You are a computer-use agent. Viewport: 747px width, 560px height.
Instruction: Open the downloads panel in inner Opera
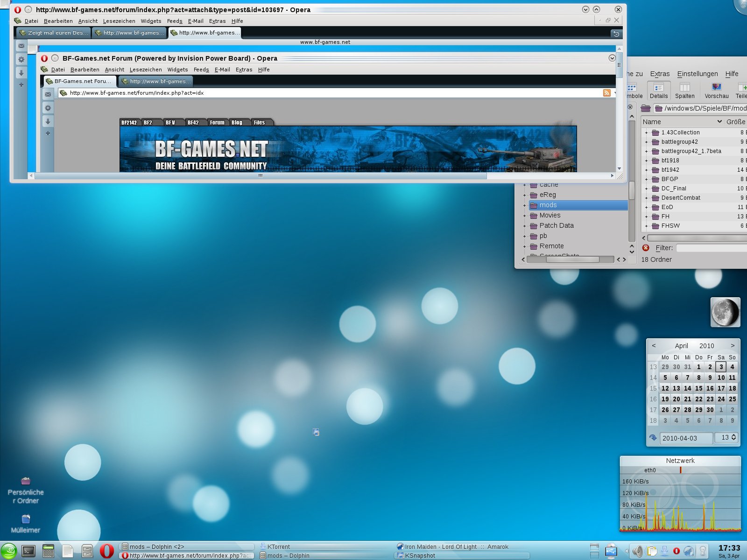pyautogui.click(x=48, y=121)
